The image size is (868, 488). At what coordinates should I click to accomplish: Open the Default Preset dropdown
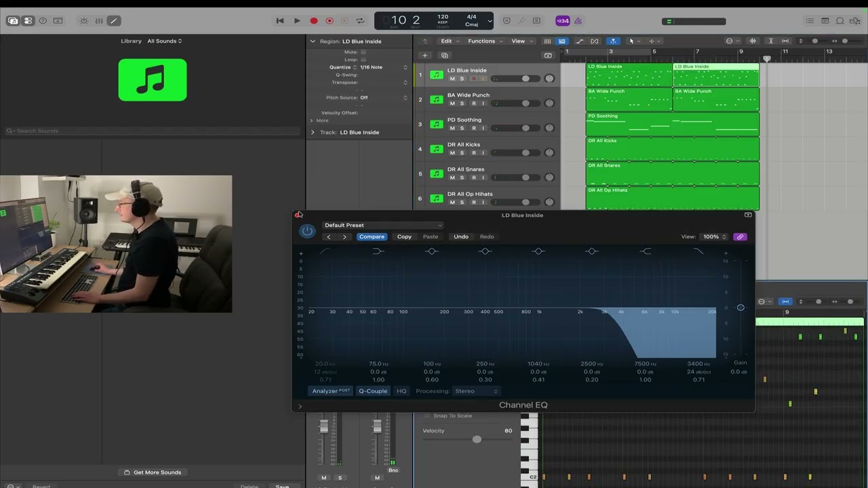(x=382, y=225)
